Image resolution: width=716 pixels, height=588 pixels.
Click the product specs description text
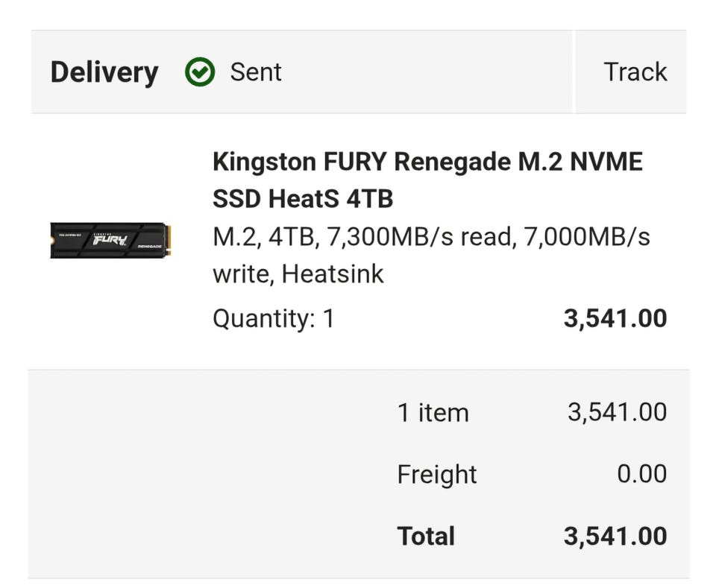[x=431, y=256]
